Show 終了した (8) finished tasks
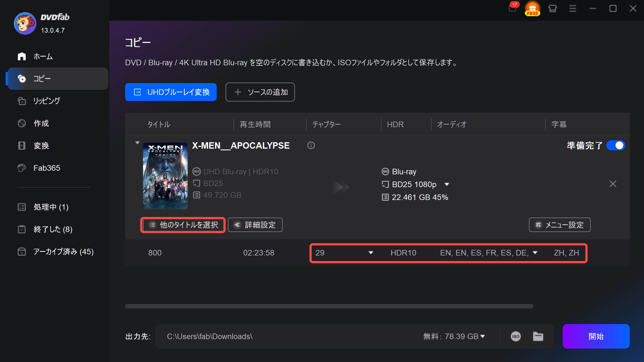The width and height of the screenshot is (644, 362). pyautogui.click(x=58, y=229)
